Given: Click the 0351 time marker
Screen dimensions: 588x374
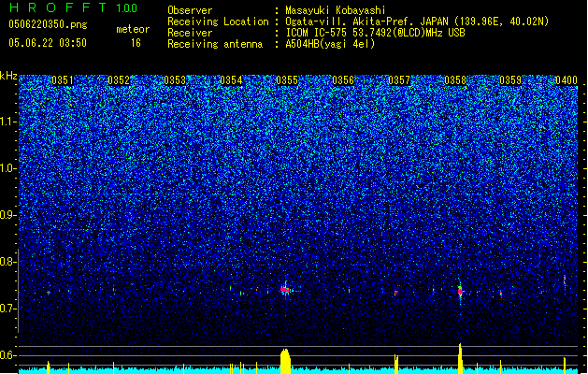Looking at the screenshot, I should pos(63,80).
